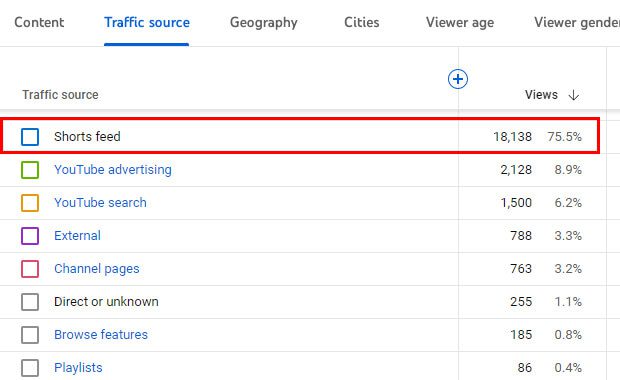Open the YouTube search link
Screen dimensions: 620x380
coord(100,202)
